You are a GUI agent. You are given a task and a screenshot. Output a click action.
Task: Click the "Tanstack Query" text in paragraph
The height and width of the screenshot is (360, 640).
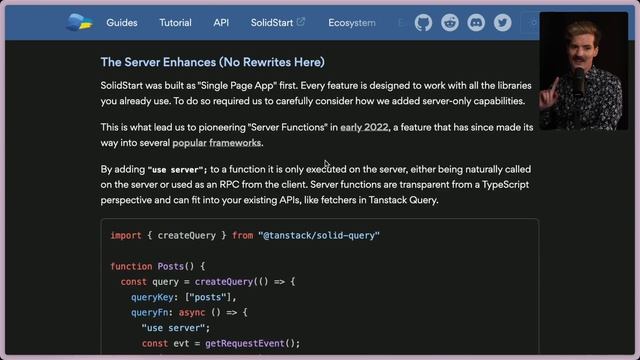pyautogui.click(x=403, y=200)
